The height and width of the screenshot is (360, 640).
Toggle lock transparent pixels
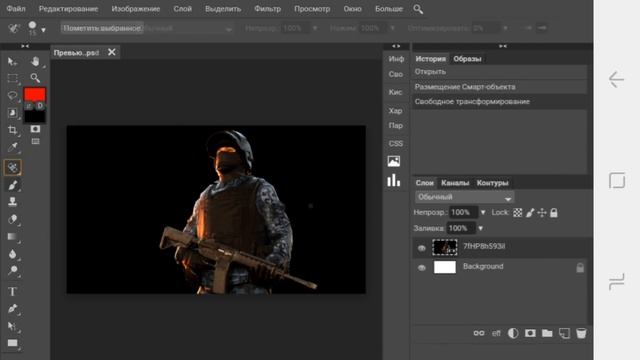(518, 213)
